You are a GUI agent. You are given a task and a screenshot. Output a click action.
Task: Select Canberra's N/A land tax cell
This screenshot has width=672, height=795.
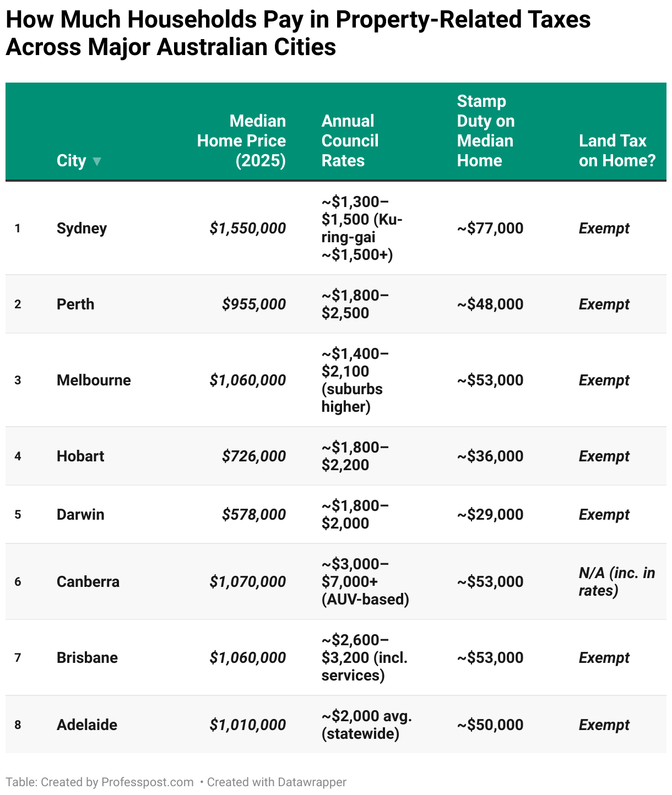616,582
